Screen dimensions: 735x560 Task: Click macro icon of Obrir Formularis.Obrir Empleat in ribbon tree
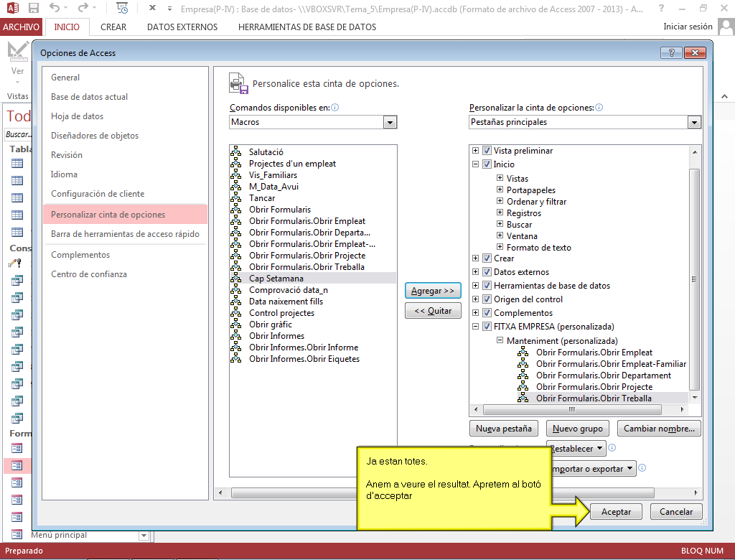(523, 352)
